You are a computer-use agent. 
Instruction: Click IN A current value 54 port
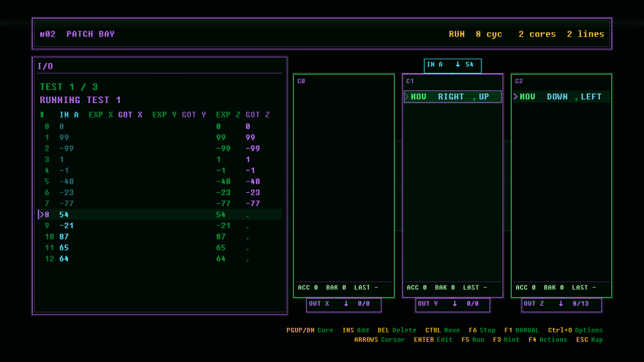pos(469,64)
